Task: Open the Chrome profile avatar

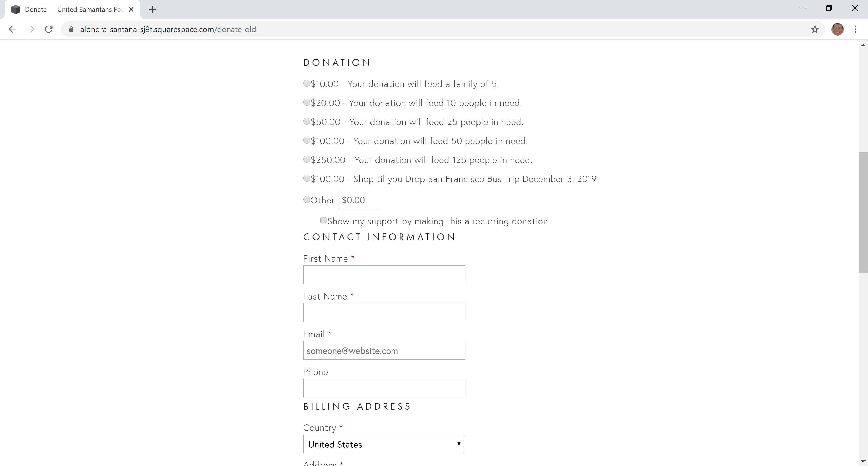Action: coord(837,29)
